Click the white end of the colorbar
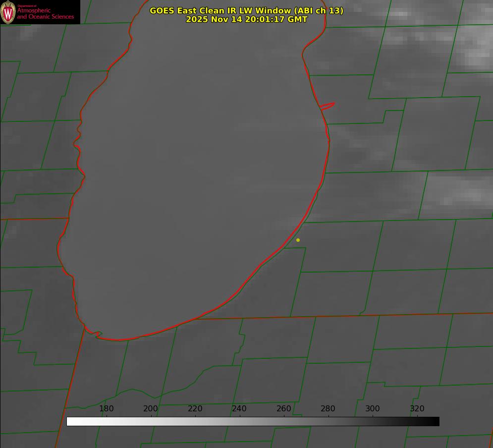The image size is (493, 448). tap(70, 422)
